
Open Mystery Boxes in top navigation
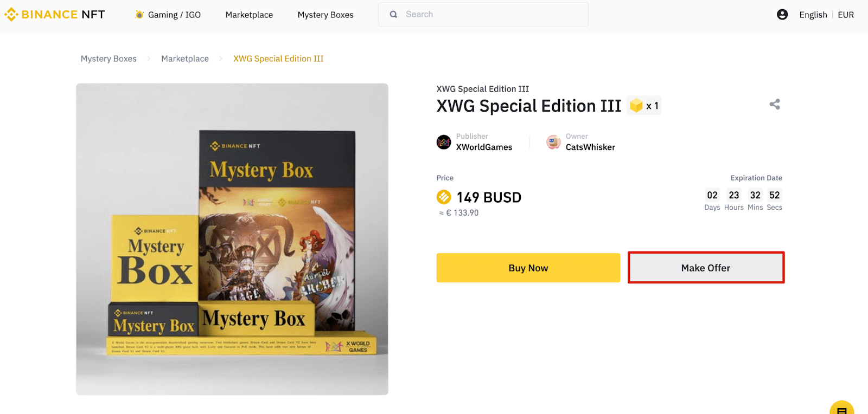(325, 15)
